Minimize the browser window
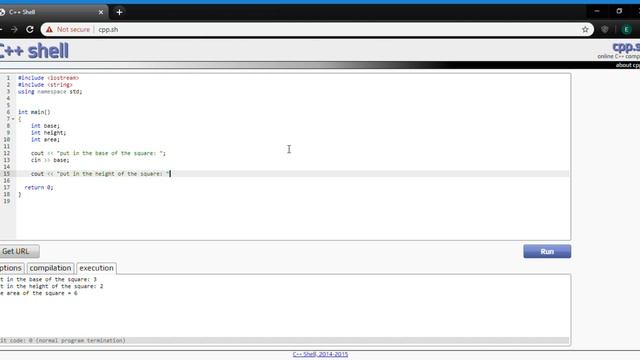The height and width of the screenshot is (360, 640). coord(597,11)
